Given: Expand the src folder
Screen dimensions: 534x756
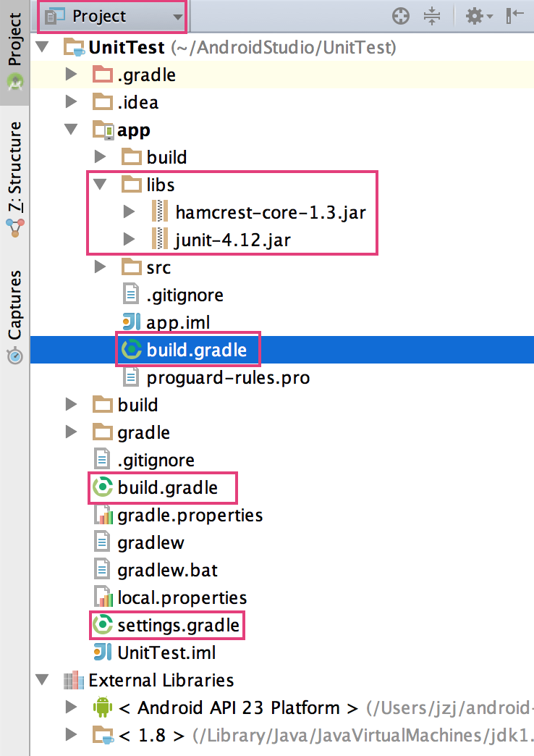Looking at the screenshot, I should (x=100, y=267).
